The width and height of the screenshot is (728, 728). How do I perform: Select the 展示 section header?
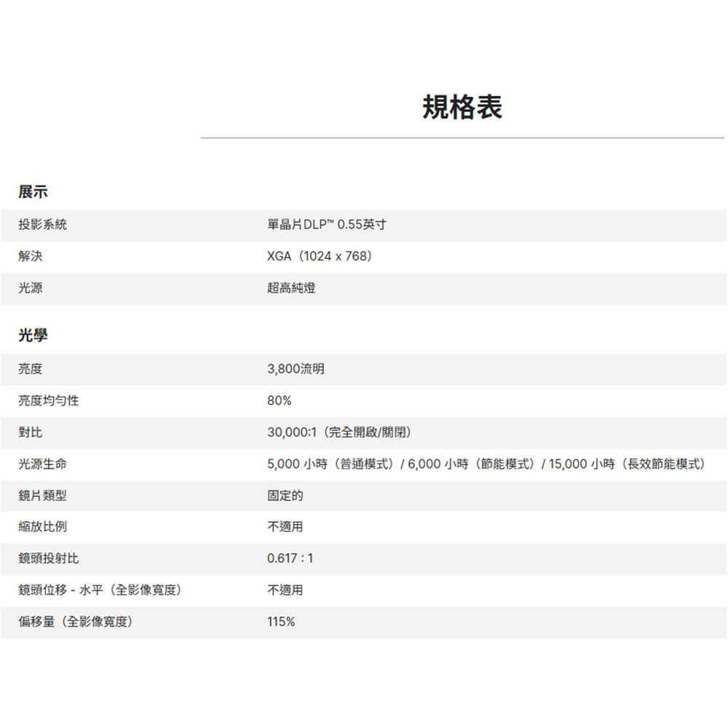(x=33, y=192)
